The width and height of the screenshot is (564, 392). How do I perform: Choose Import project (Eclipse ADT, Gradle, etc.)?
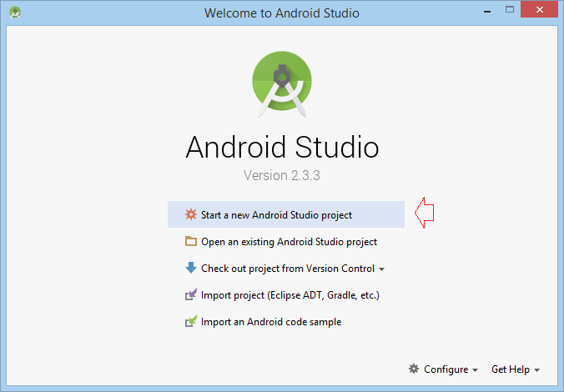pyautogui.click(x=286, y=295)
